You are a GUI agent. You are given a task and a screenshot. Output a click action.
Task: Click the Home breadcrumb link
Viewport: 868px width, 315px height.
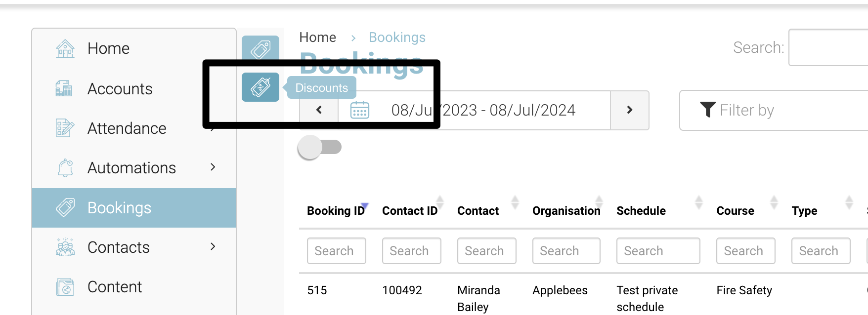(x=317, y=38)
